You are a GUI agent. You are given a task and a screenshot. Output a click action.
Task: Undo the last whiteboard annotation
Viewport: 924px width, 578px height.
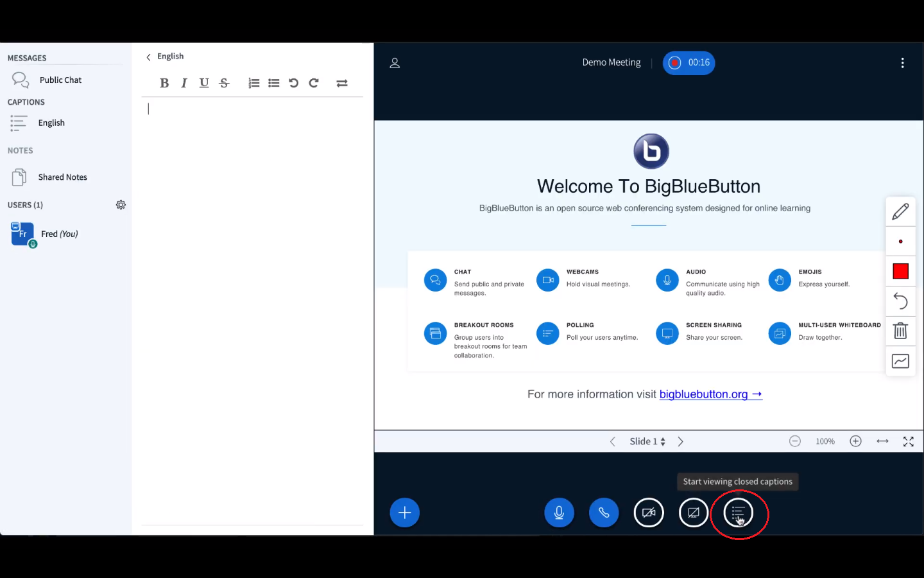click(900, 301)
